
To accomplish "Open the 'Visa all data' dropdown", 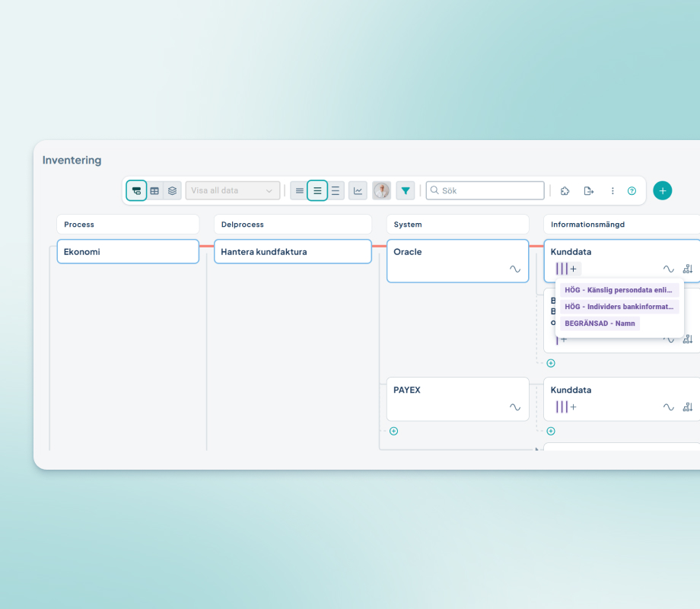I will (x=233, y=190).
